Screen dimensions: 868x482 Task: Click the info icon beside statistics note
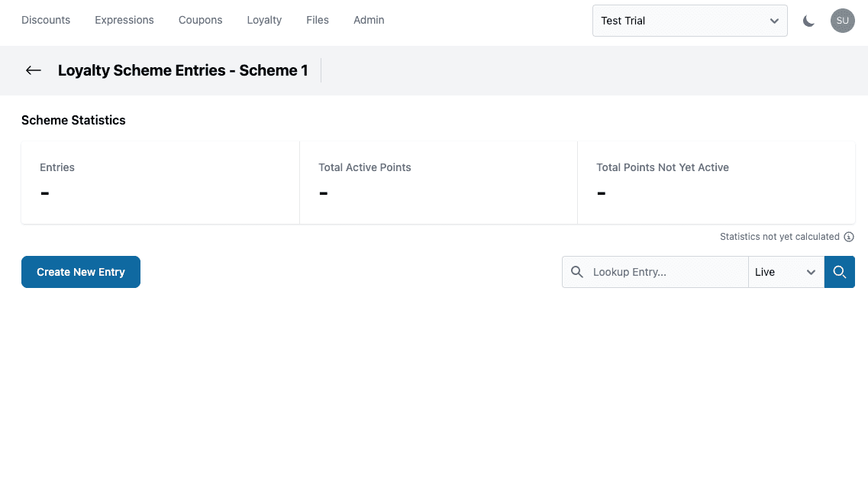849,237
